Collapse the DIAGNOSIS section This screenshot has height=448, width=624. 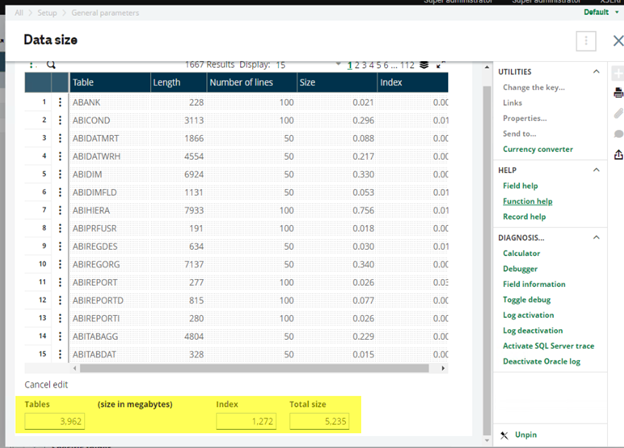pyautogui.click(x=596, y=238)
